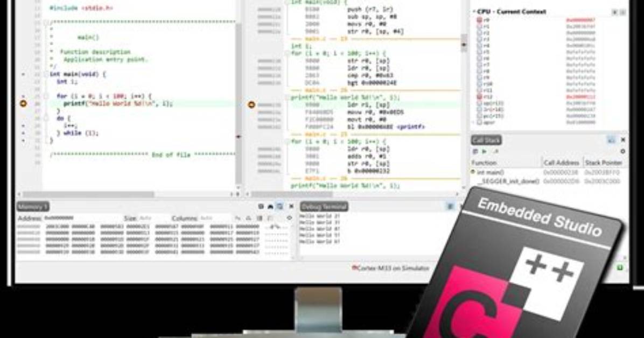Image resolution: width=644 pixels, height=338 pixels.
Task: Open the Memory 1 tab
Action: pyautogui.click(x=33, y=207)
